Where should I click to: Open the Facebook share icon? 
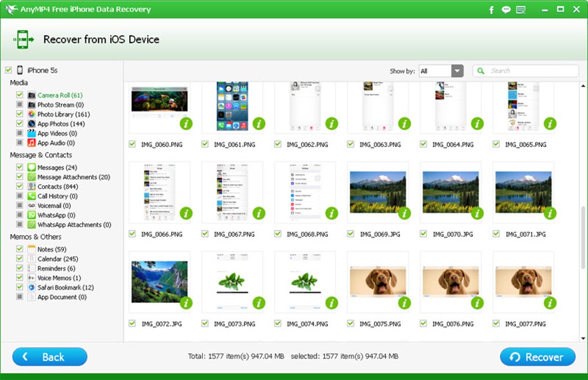tap(491, 10)
